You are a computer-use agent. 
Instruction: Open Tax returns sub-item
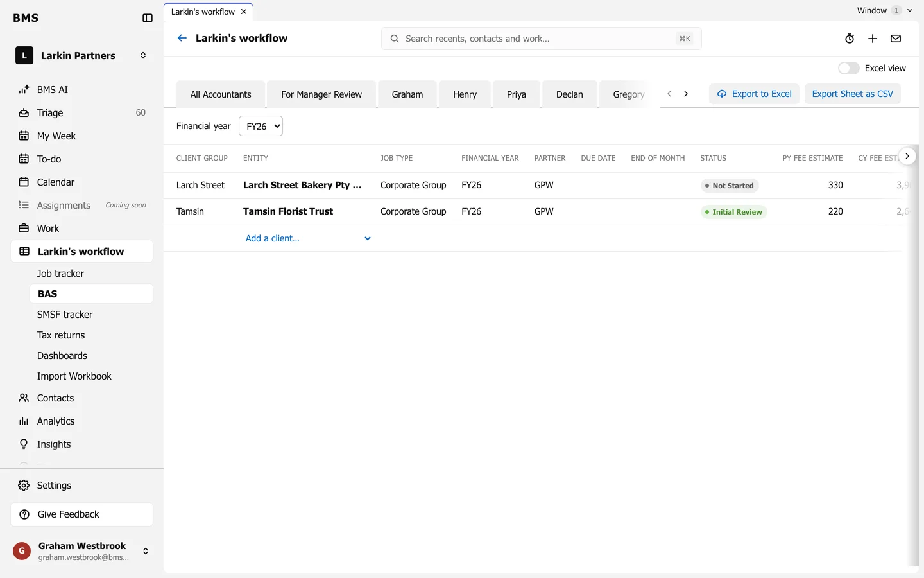[x=91, y=335]
